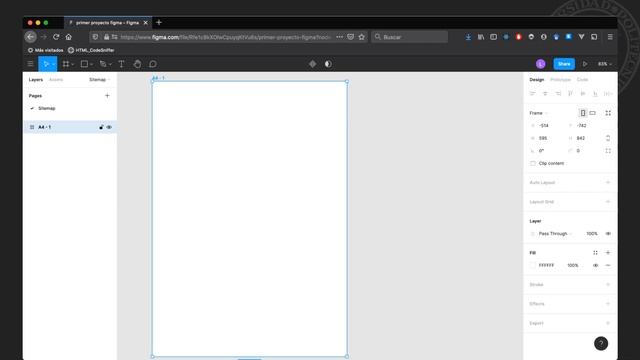Open Tidy up distribute dropdown
The width and height of the screenshot is (640, 360).
(x=608, y=93)
